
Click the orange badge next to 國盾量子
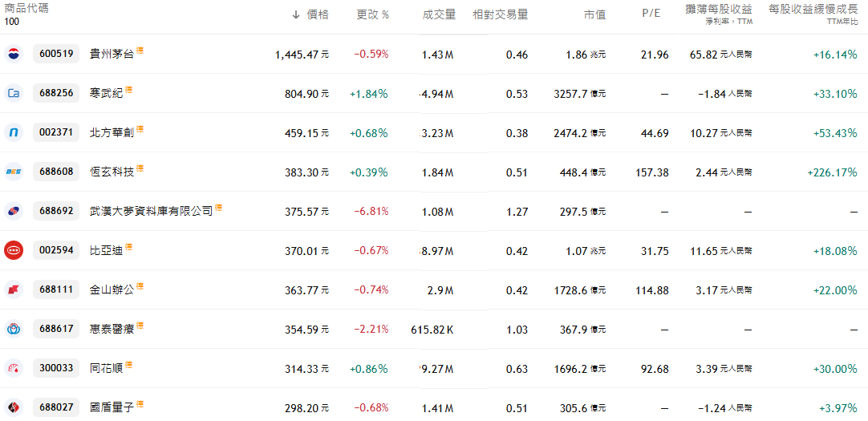[x=140, y=404]
